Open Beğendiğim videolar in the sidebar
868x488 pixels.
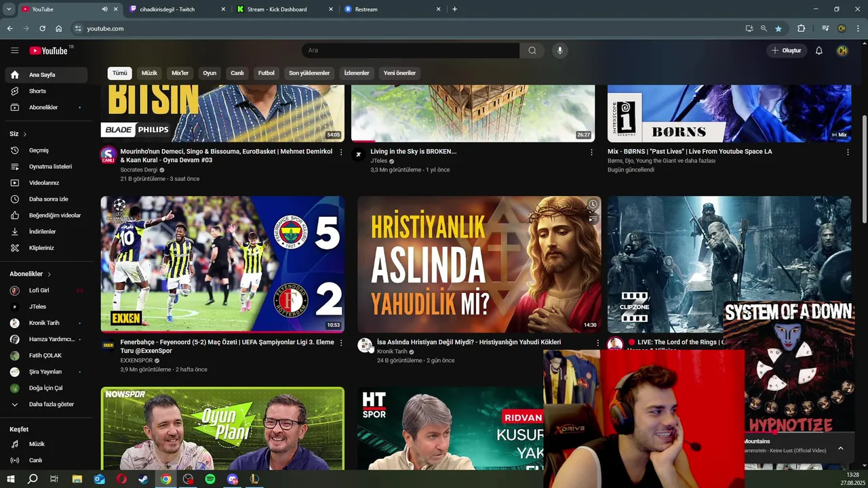[x=46, y=216]
